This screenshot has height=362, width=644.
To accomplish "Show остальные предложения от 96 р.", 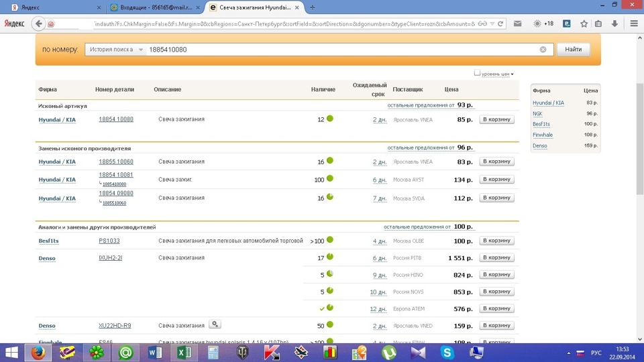I will 430,147.
